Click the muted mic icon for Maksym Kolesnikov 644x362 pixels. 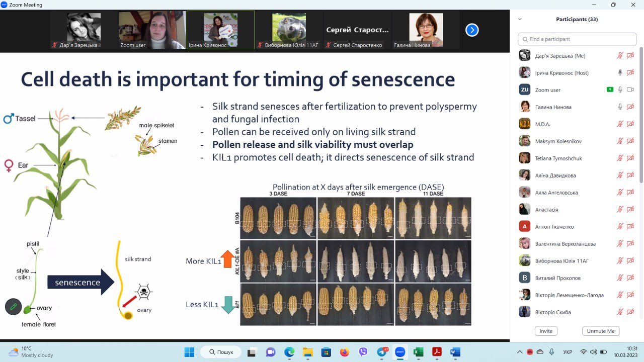(620, 141)
